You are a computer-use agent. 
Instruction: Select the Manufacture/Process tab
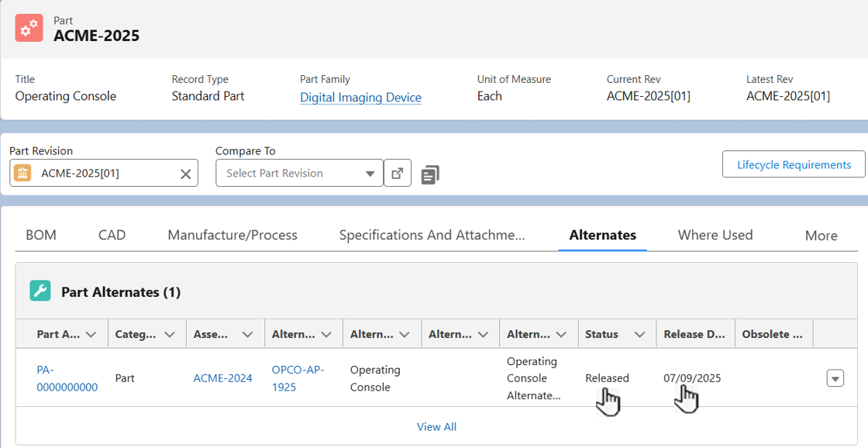(x=232, y=235)
